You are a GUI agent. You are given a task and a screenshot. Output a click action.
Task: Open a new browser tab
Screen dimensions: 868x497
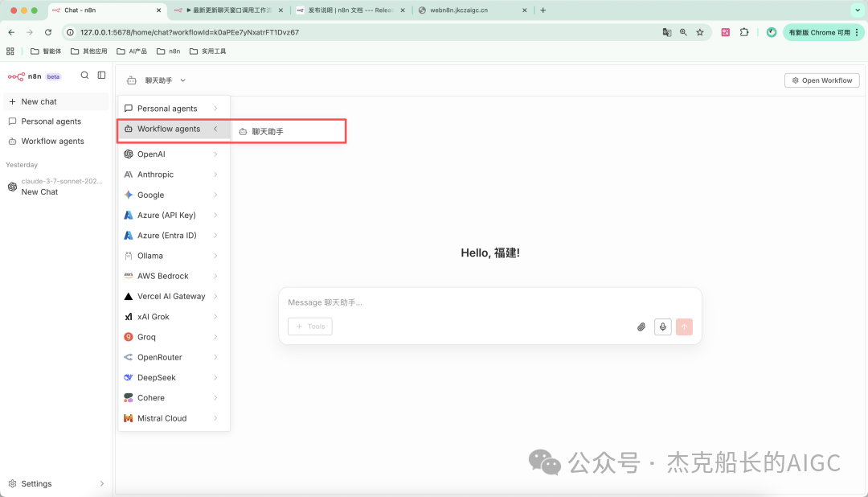pos(543,10)
